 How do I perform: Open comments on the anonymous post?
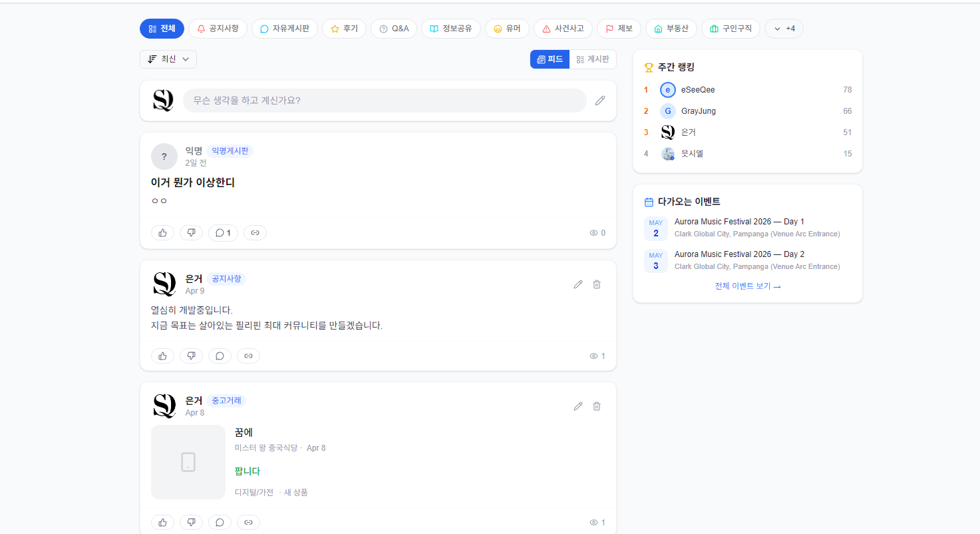tap(223, 233)
